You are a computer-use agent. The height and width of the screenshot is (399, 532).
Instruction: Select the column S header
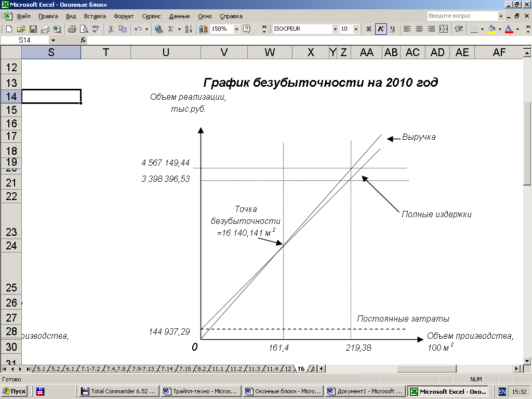(51, 52)
